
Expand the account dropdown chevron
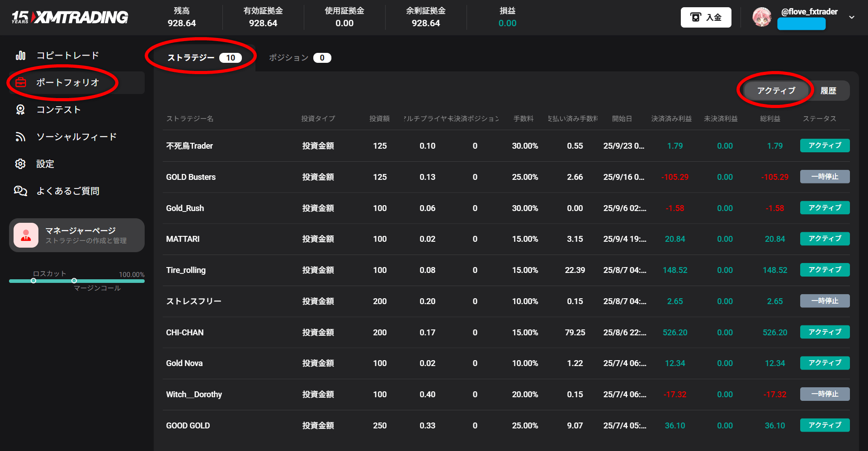(x=852, y=17)
